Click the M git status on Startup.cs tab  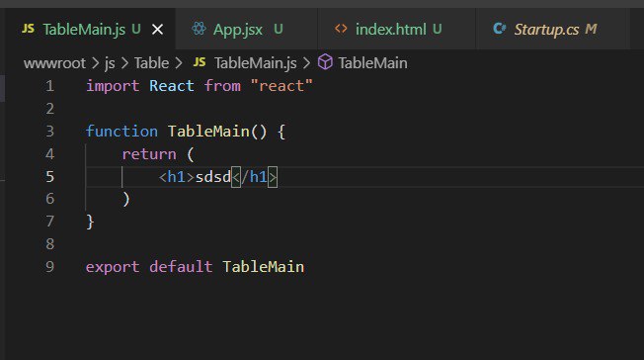point(591,30)
